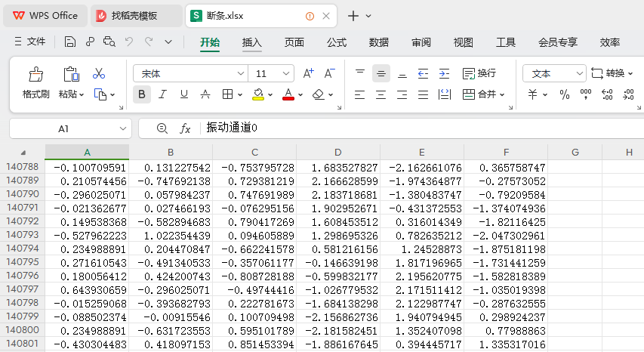Apply yellow fill color
644x352 pixels.
click(258, 94)
